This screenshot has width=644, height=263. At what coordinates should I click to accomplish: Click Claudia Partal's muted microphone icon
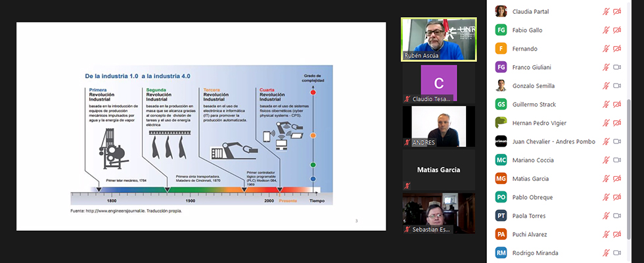click(x=606, y=12)
